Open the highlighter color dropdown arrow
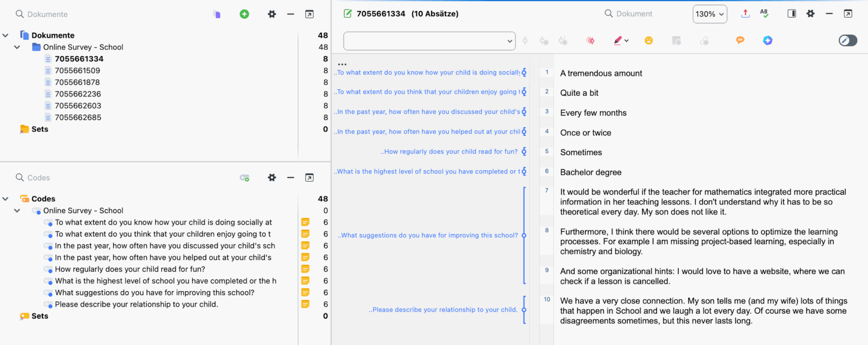 (x=627, y=41)
